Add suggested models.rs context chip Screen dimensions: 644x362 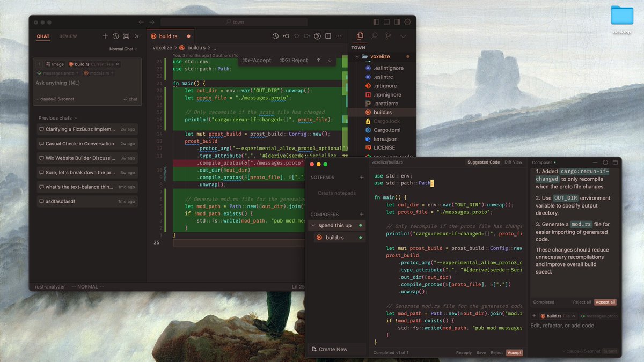click(x=99, y=73)
